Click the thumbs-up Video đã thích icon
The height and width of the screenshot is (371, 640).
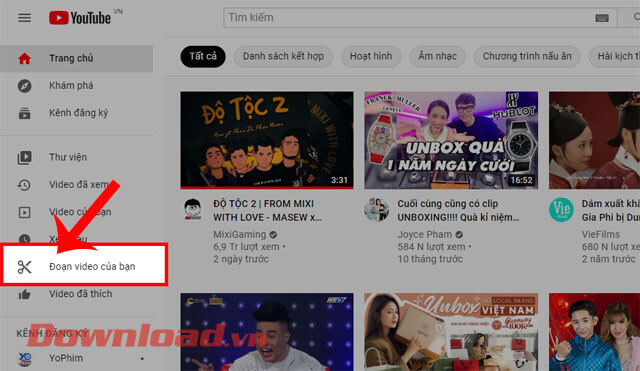click(24, 294)
